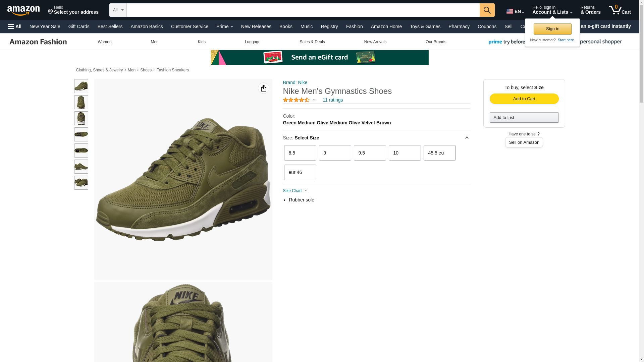Click into the search input field
644x362 pixels.
[x=303, y=10]
